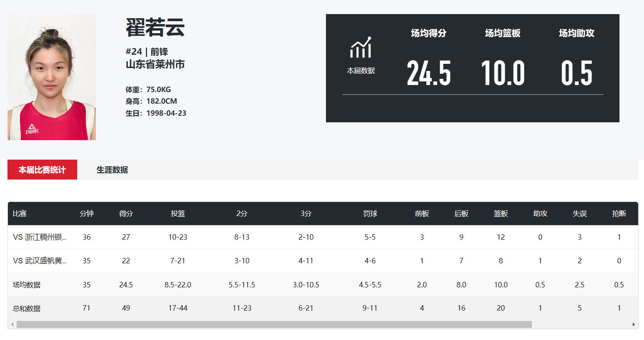The width and height of the screenshot is (644, 340).
Task: Click the scrollbar left arrow
Action: tap(12, 325)
